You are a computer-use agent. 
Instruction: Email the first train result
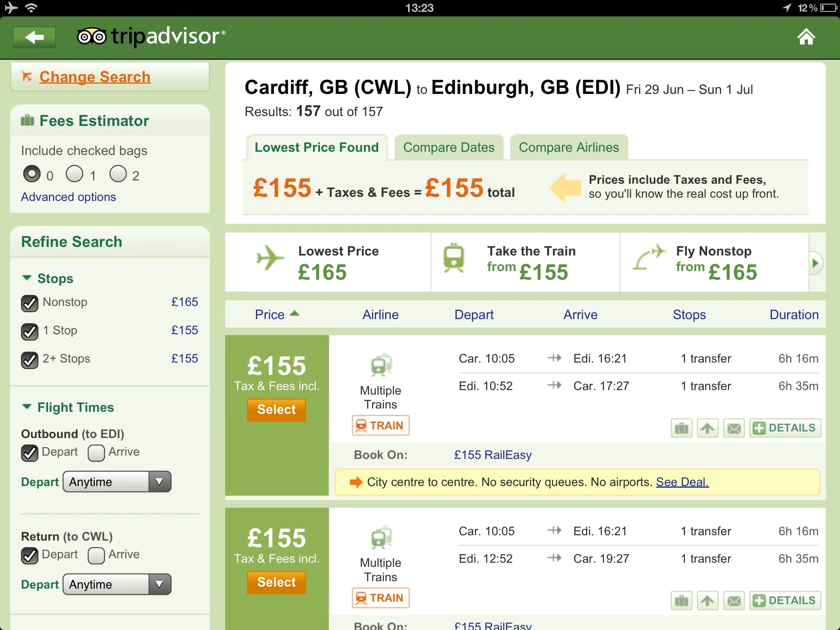734,428
